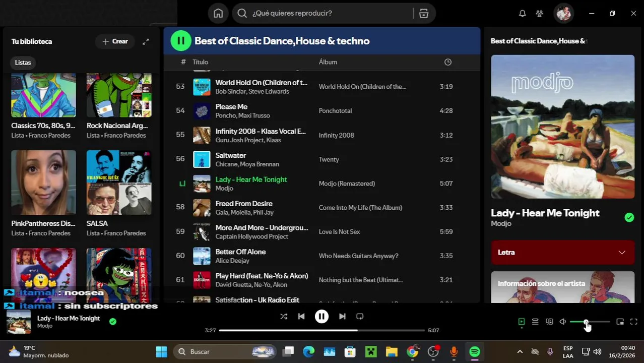Image resolution: width=644 pixels, height=363 pixels.
Task: Open artist Alice Deejay in track list
Action: point(232,261)
